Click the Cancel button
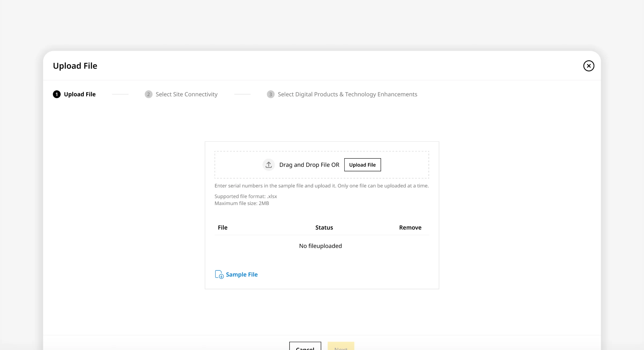 tap(305, 346)
